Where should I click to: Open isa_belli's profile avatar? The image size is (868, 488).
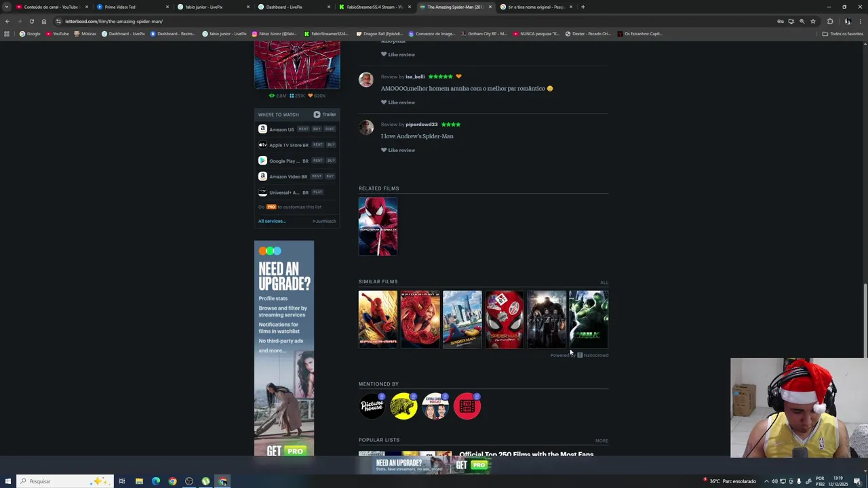point(366,79)
